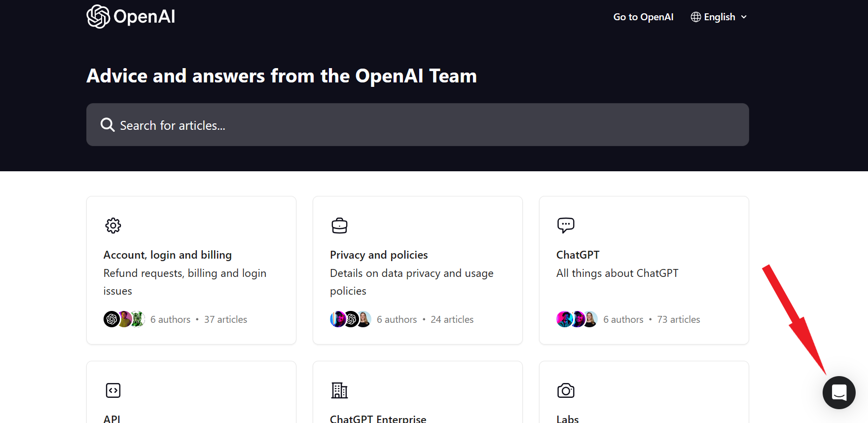Click the magnifying glass search icon
The image size is (868, 423).
click(x=108, y=125)
